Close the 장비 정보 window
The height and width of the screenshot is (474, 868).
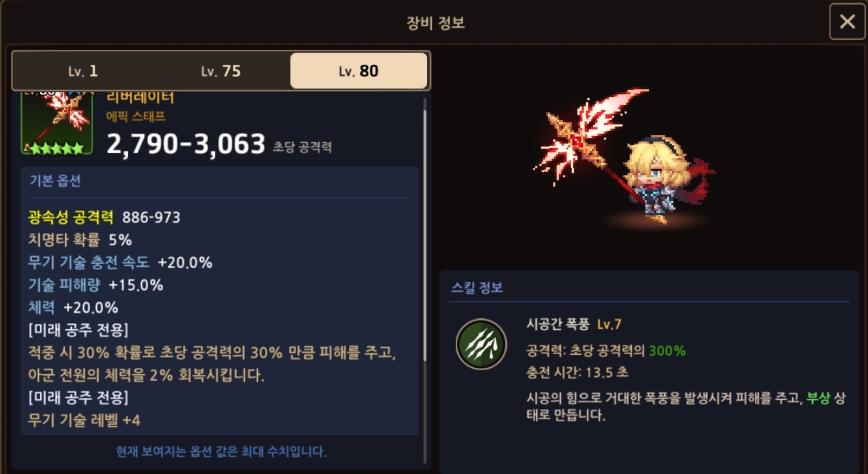click(x=847, y=21)
